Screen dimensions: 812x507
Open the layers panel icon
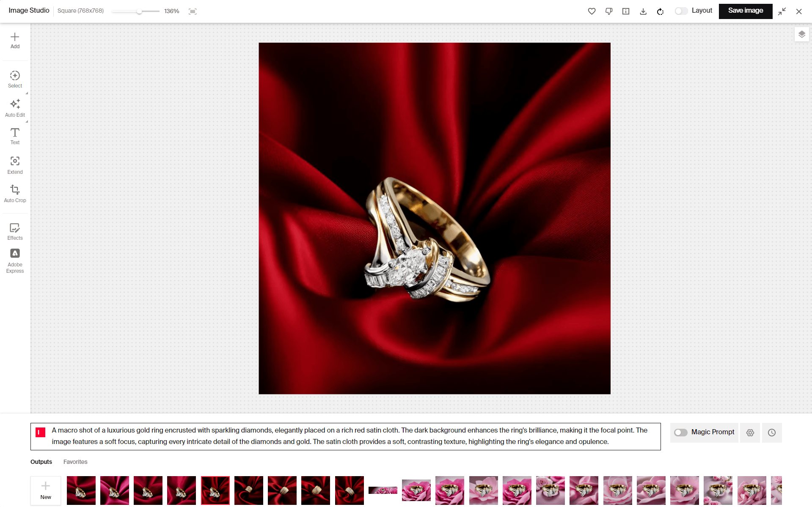click(x=801, y=34)
